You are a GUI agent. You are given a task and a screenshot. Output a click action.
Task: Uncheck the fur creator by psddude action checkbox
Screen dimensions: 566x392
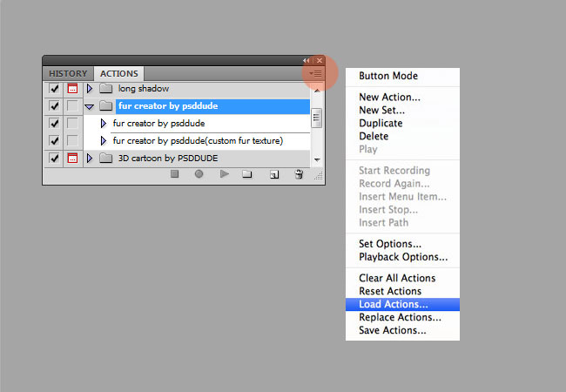54,123
